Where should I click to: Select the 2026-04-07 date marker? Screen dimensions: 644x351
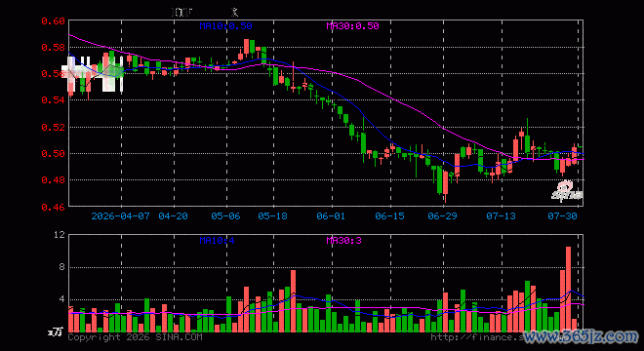(x=121, y=215)
